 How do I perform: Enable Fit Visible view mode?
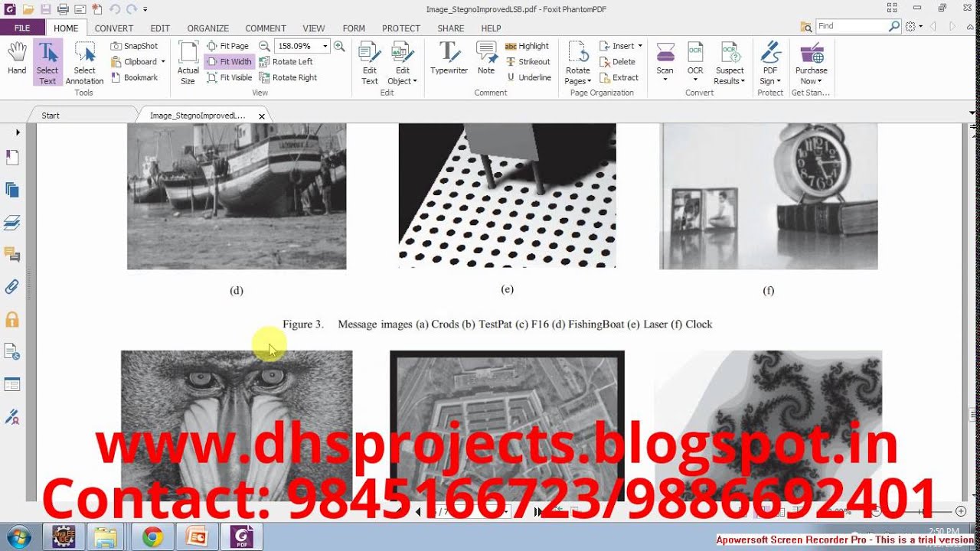click(230, 77)
